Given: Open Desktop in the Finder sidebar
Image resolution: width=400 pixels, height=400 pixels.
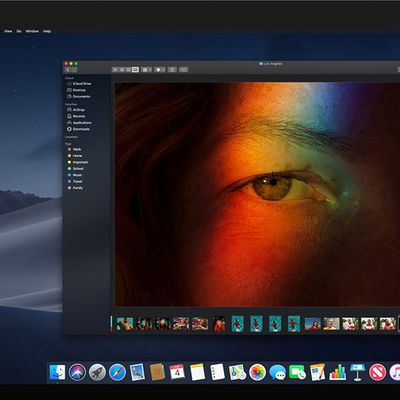Looking at the screenshot, I should 77,90.
